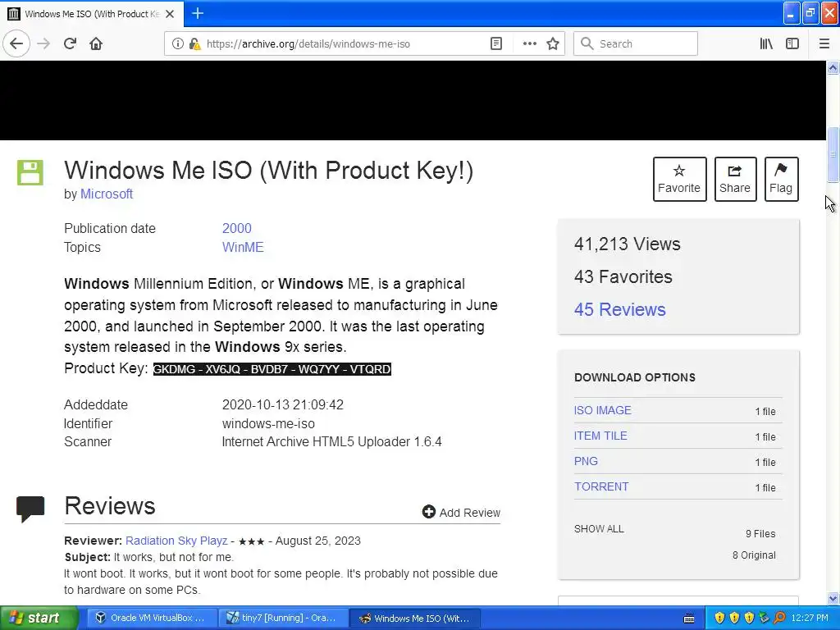This screenshot has width=840, height=630.
Task: Flag this archive item
Action: coord(781,179)
